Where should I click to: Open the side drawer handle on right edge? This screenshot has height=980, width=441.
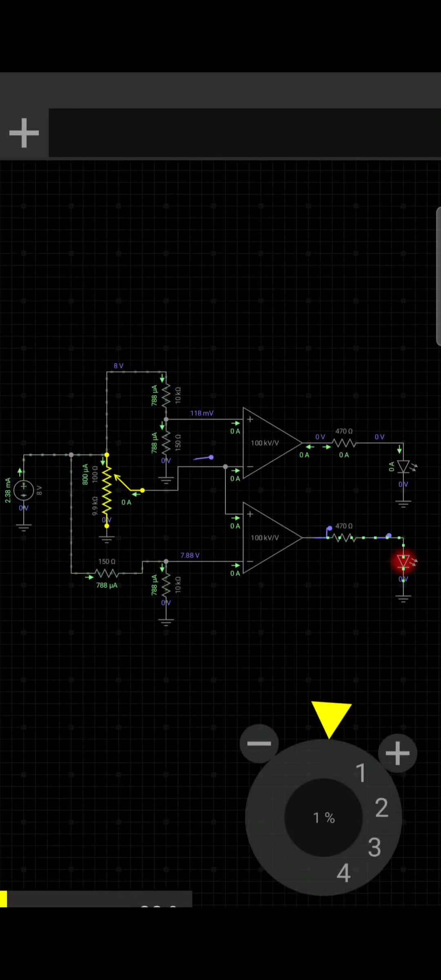tap(438, 276)
